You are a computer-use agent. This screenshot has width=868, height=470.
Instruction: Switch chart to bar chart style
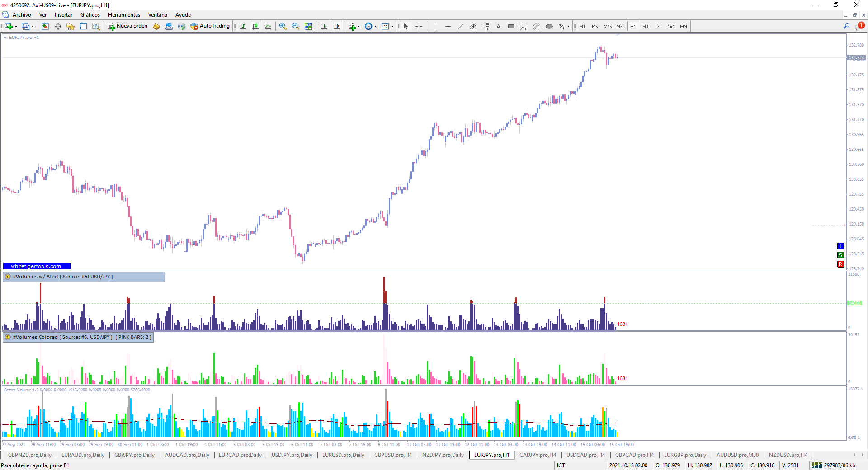pyautogui.click(x=243, y=26)
